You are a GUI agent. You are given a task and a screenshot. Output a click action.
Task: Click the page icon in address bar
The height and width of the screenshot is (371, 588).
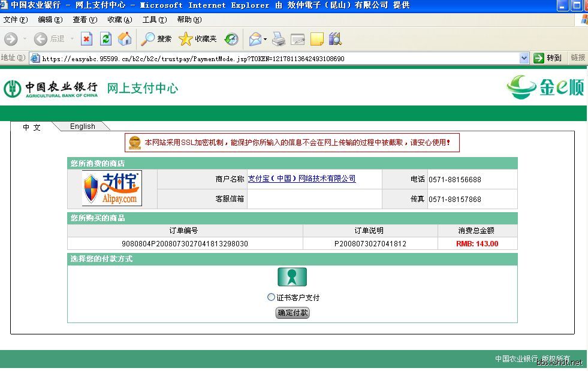pyautogui.click(x=35, y=58)
